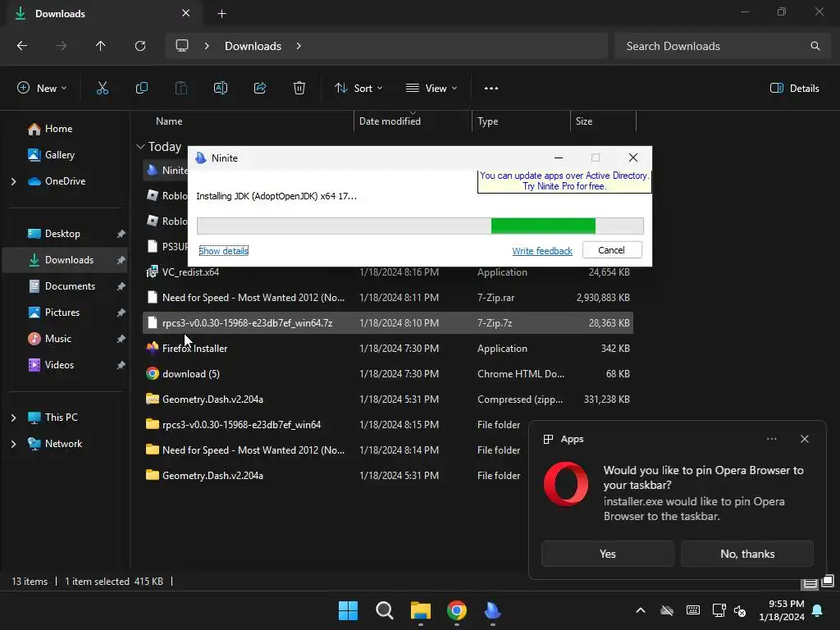Open Documents in quick access

coord(70,286)
